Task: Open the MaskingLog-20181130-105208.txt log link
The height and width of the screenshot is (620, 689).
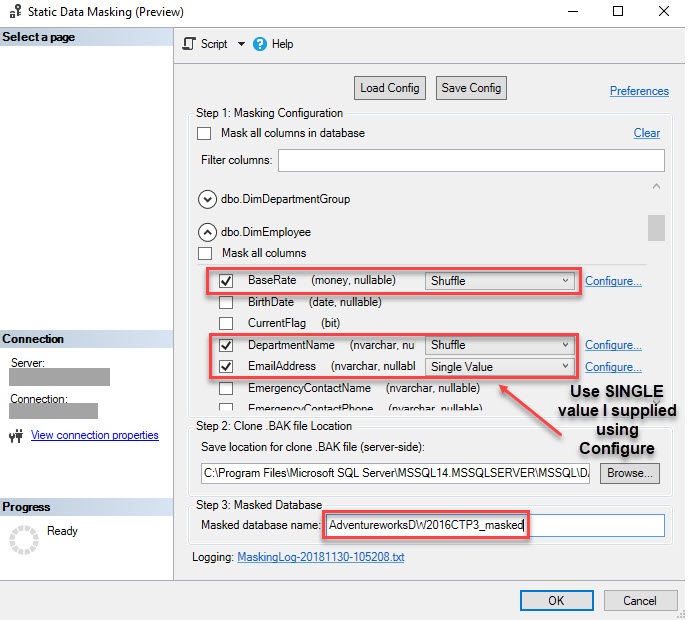Action: pos(321,557)
